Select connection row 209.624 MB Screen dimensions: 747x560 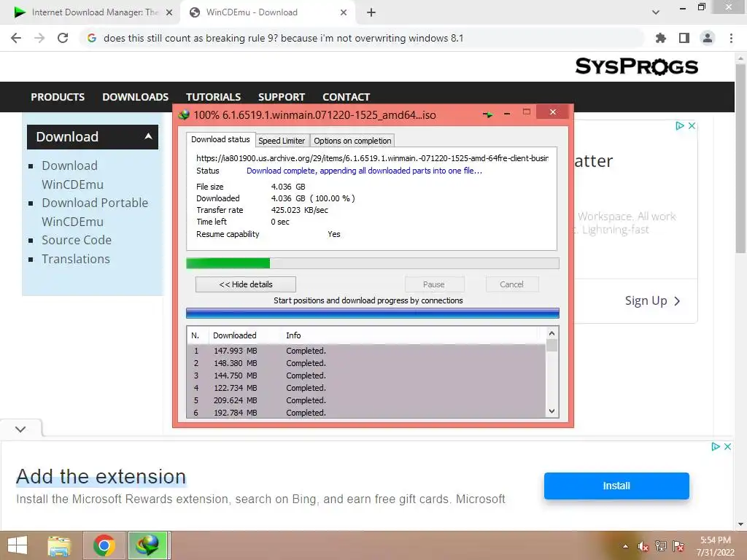coord(366,400)
